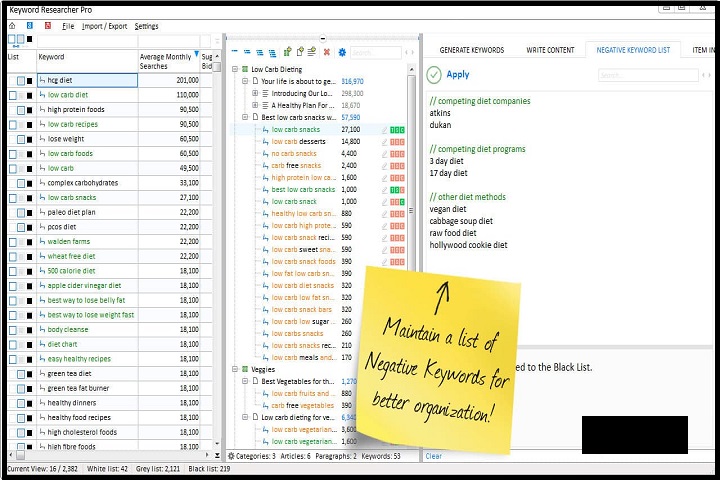The image size is (720, 480).
Task: Click the Clear link at the bottom
Action: click(x=433, y=456)
